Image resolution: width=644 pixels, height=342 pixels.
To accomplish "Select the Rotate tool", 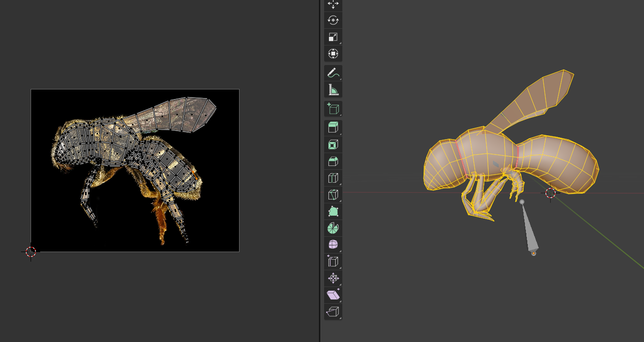I will (x=333, y=20).
